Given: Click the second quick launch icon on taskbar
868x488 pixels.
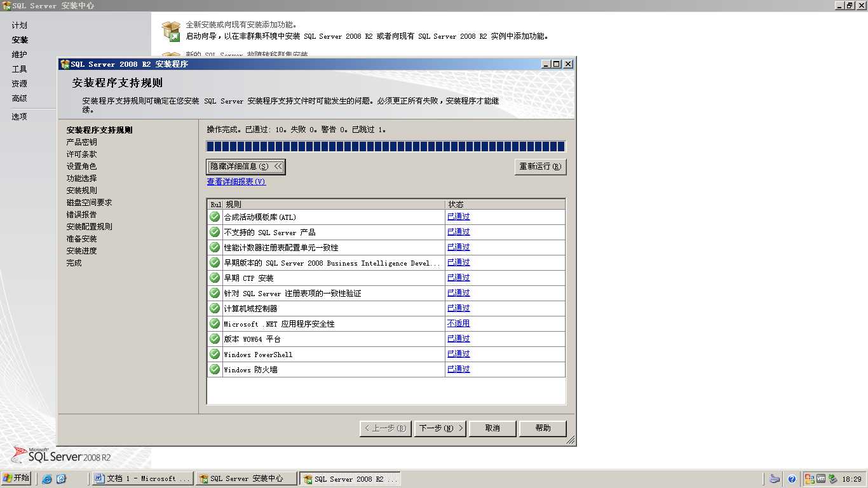Looking at the screenshot, I should (x=61, y=479).
